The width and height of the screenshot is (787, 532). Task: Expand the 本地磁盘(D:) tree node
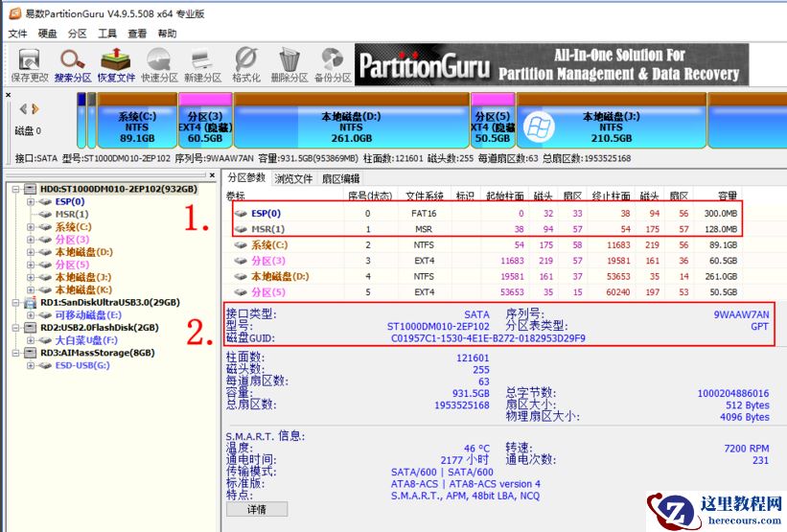31,252
